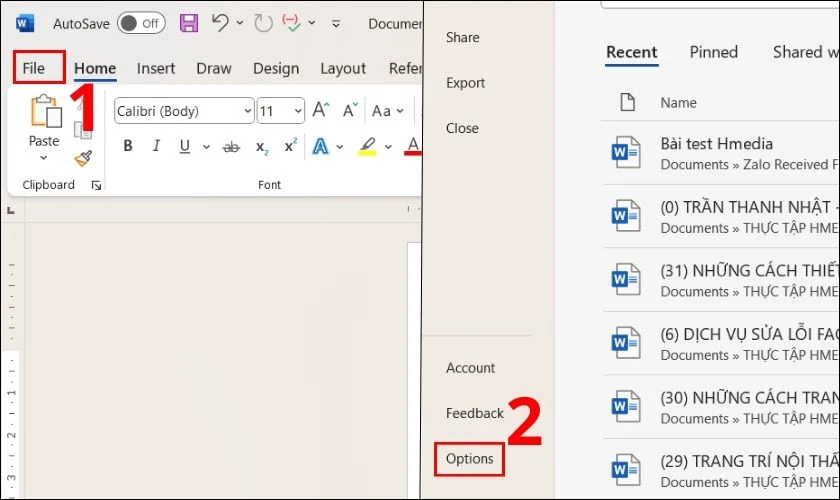
Task: Apply the yellow text highlight color
Action: tap(368, 146)
